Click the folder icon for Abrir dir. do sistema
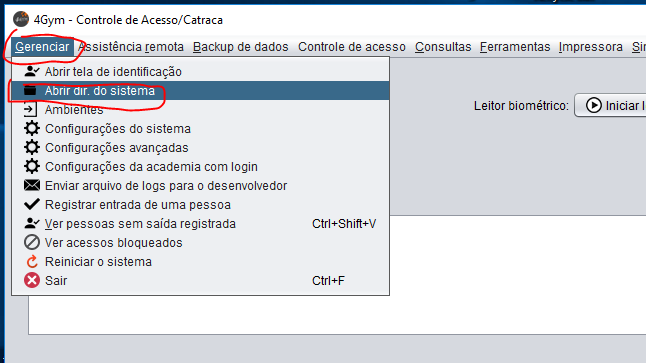 tap(30, 90)
